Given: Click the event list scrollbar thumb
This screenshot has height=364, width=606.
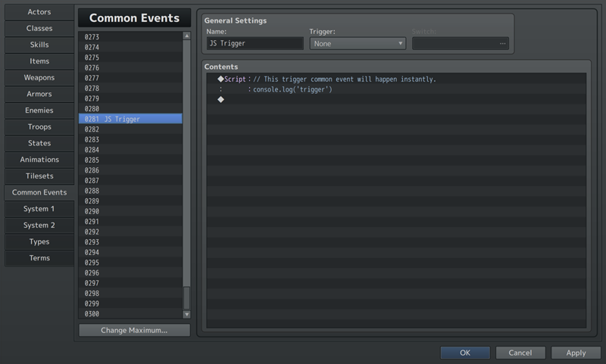Looking at the screenshot, I should click(x=186, y=297).
